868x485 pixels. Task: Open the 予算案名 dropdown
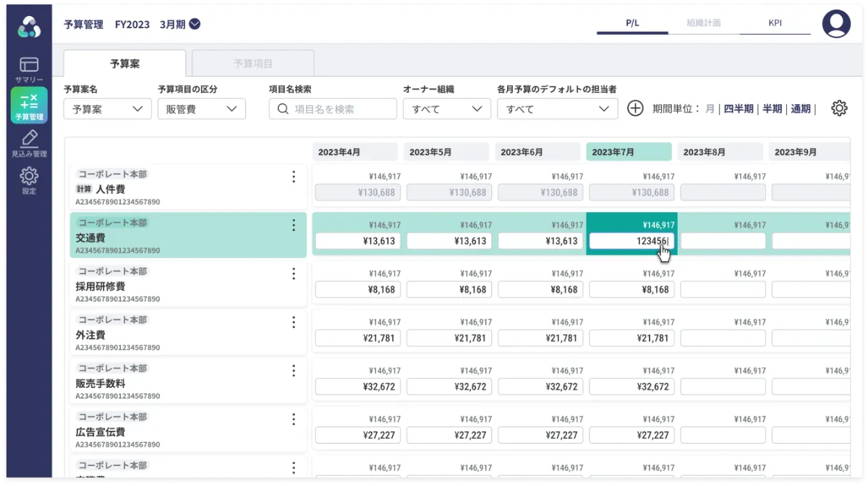click(107, 109)
